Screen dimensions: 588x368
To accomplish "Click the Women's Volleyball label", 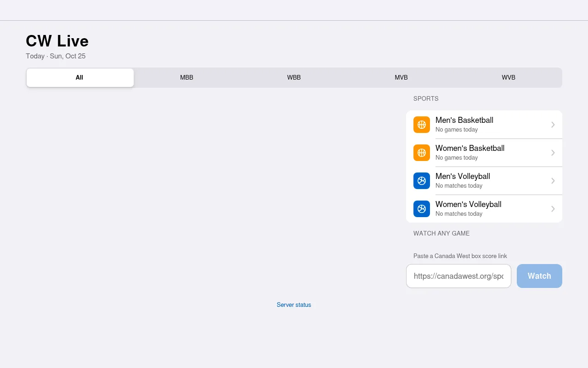I will point(468,204).
